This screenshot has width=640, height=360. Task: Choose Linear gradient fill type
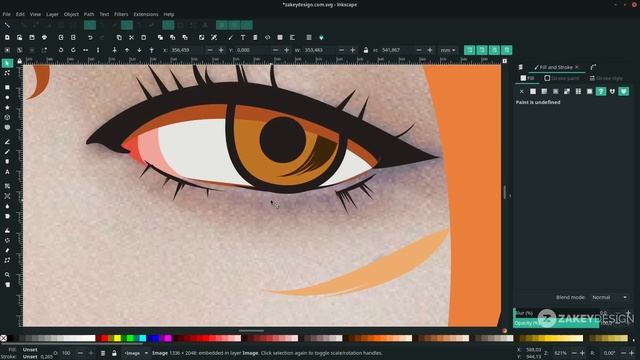click(544, 91)
